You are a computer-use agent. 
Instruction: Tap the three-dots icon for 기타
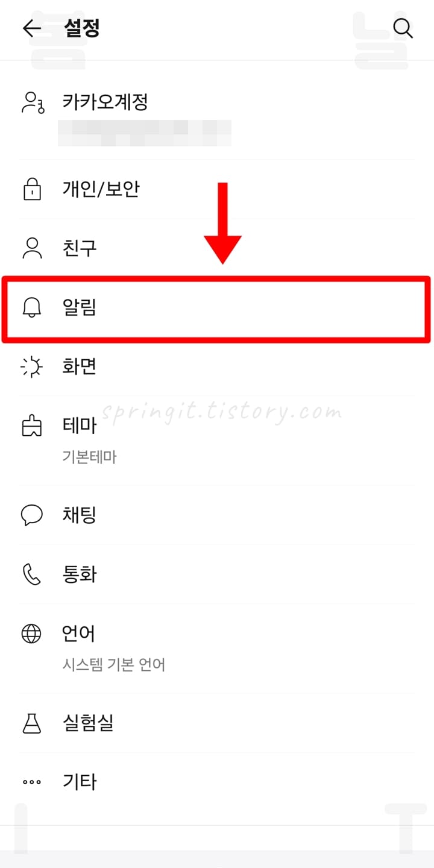[31, 782]
